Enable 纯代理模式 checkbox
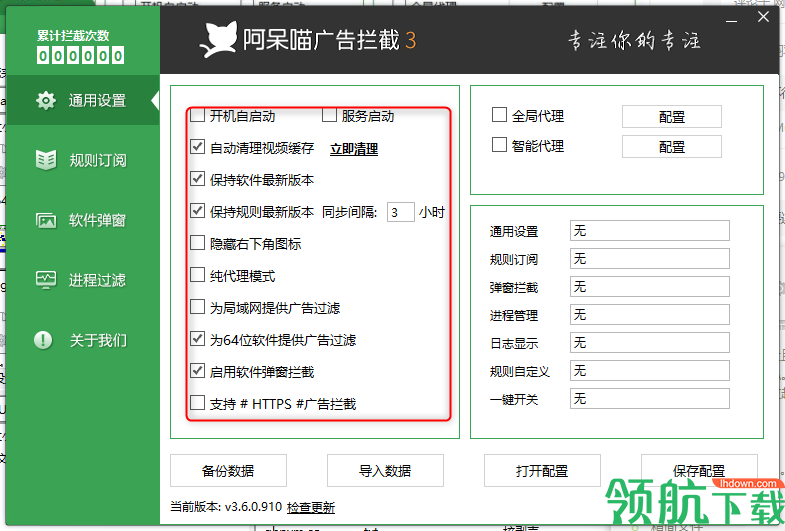This screenshot has width=785, height=531. 198,275
